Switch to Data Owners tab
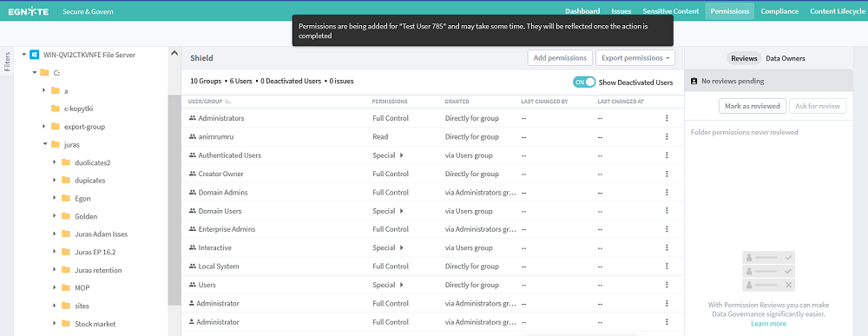The width and height of the screenshot is (868, 336). click(785, 58)
